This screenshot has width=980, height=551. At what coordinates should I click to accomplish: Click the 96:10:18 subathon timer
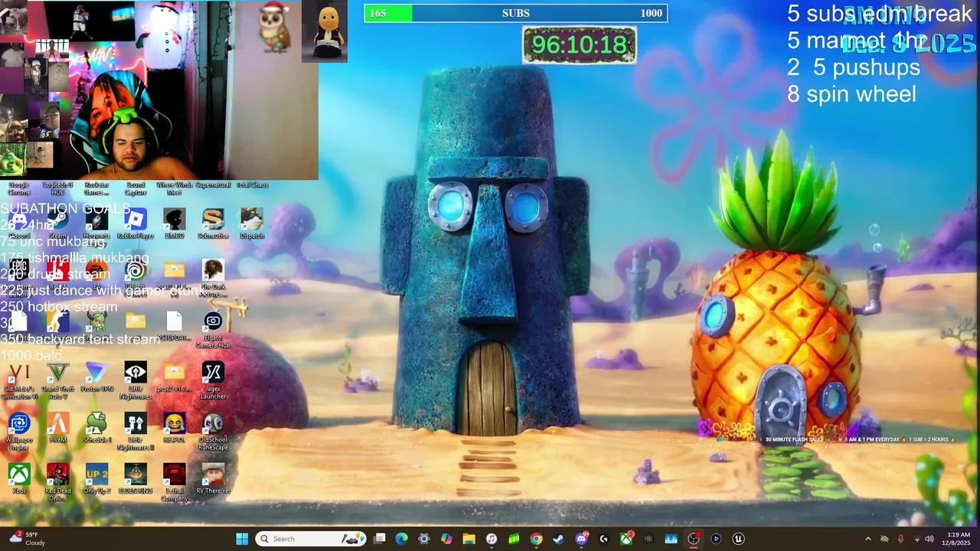click(x=580, y=45)
